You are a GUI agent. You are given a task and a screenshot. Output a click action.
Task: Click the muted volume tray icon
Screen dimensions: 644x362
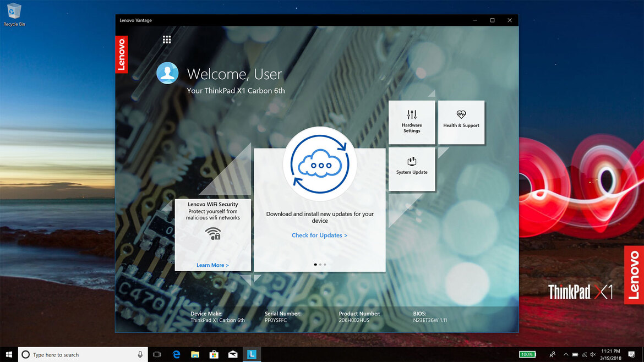tap(593, 355)
